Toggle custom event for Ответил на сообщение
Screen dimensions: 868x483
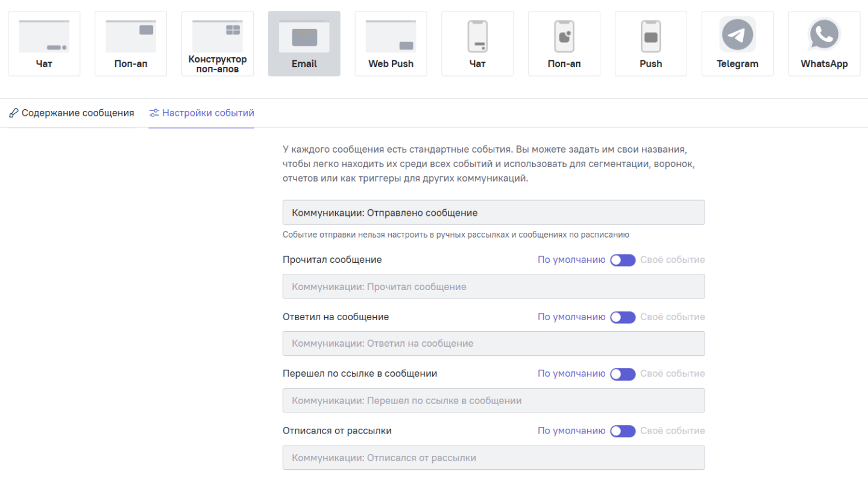[623, 317]
